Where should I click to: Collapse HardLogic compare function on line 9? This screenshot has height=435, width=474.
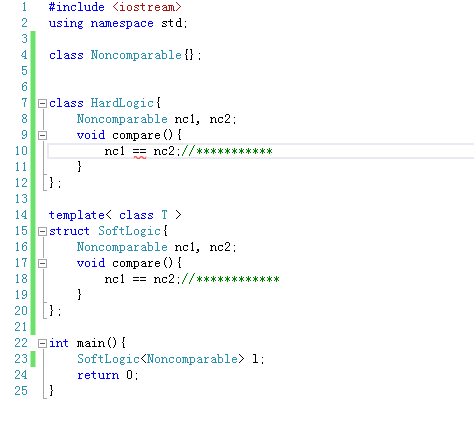42,135
